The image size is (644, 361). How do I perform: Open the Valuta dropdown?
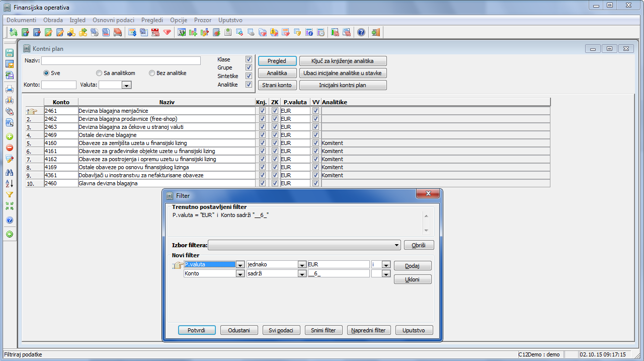[126, 86]
